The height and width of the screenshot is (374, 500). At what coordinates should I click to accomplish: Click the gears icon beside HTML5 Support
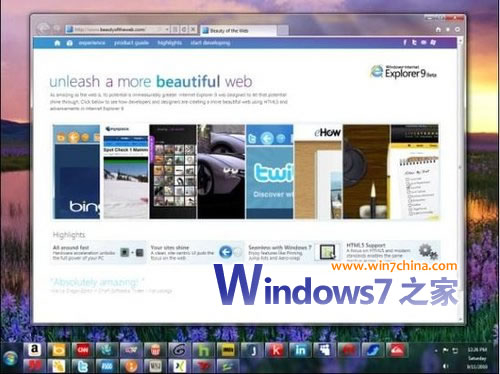click(428, 251)
